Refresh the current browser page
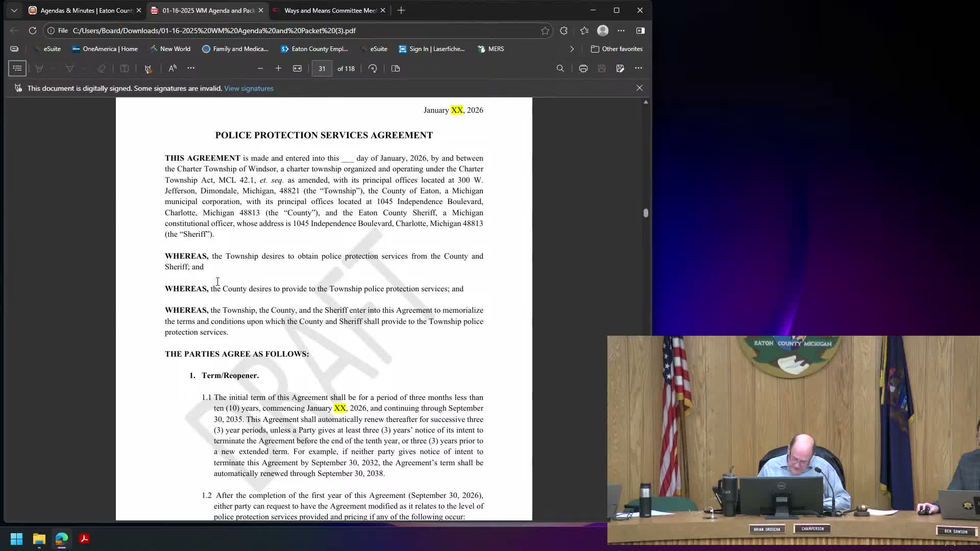The width and height of the screenshot is (980, 551). (x=33, y=31)
